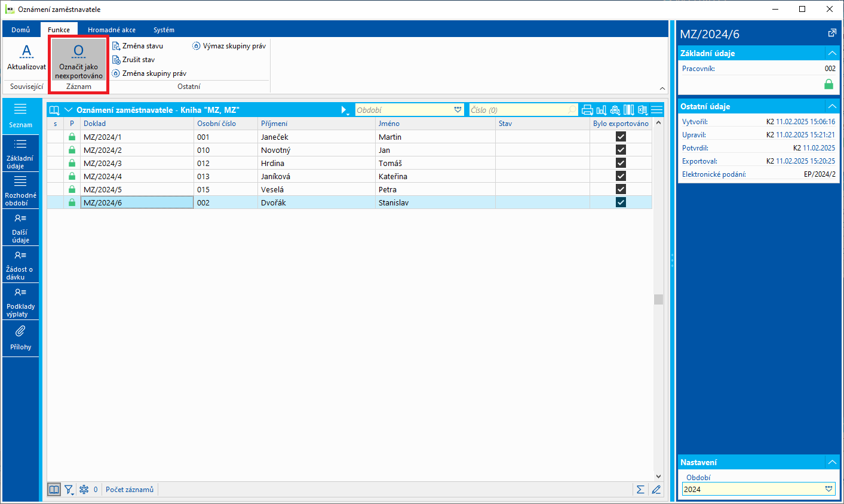Open the Další údaje sidebar page
This screenshot has height=504, width=844.
[20, 228]
